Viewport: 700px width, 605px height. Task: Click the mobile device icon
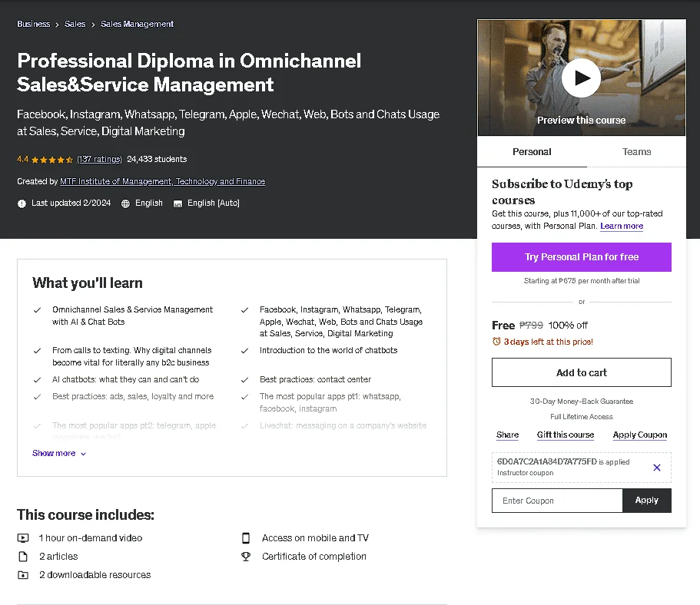(246, 538)
